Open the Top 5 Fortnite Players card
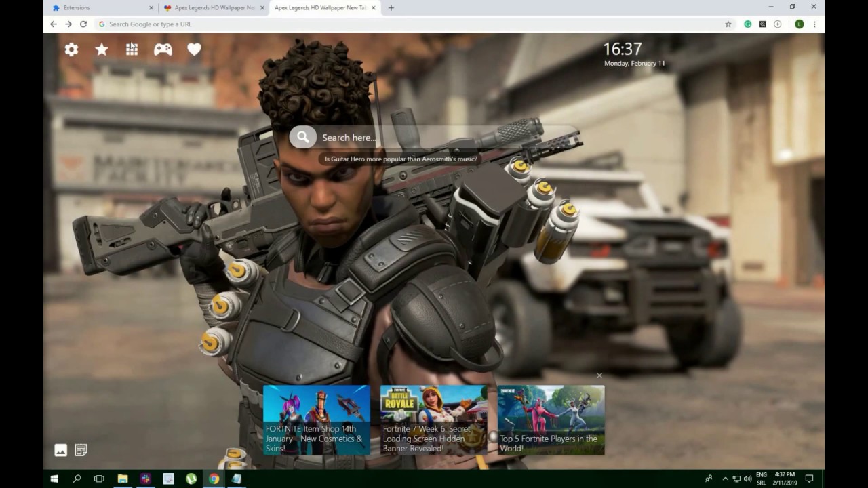Image resolution: width=868 pixels, height=488 pixels. coord(551,420)
